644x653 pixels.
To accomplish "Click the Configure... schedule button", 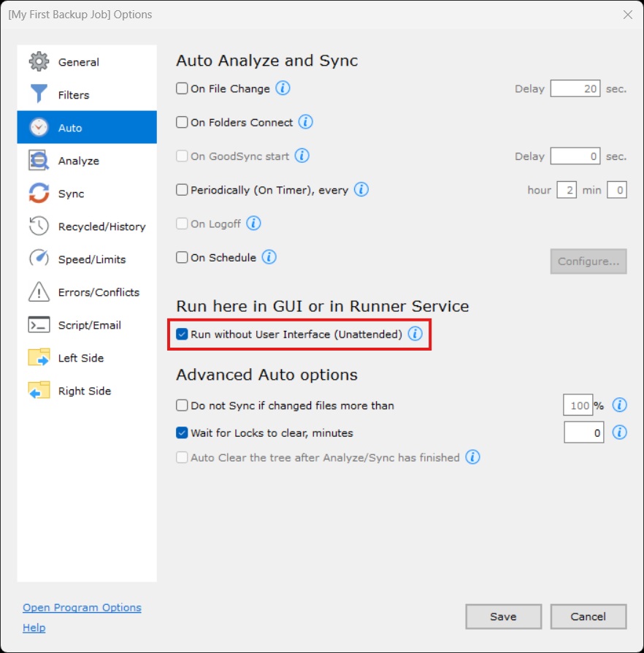I will coord(589,261).
